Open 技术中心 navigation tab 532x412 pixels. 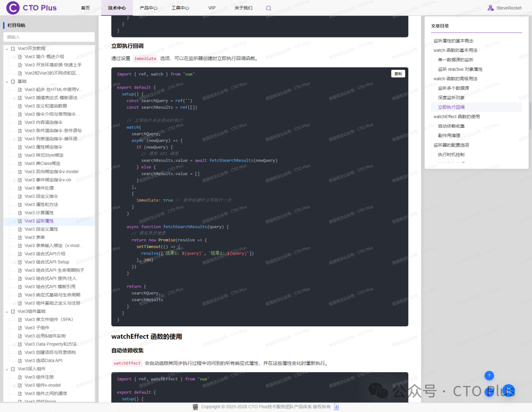click(x=117, y=8)
